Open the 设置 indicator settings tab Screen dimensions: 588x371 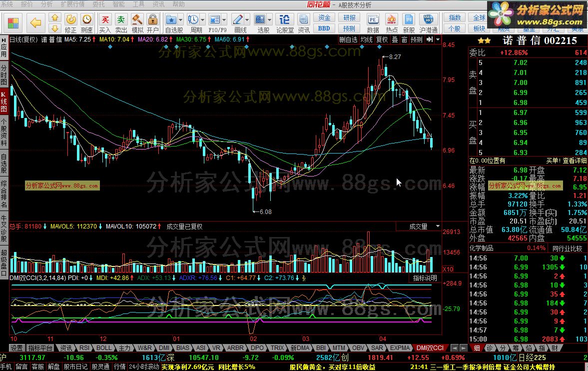[x=16, y=348]
